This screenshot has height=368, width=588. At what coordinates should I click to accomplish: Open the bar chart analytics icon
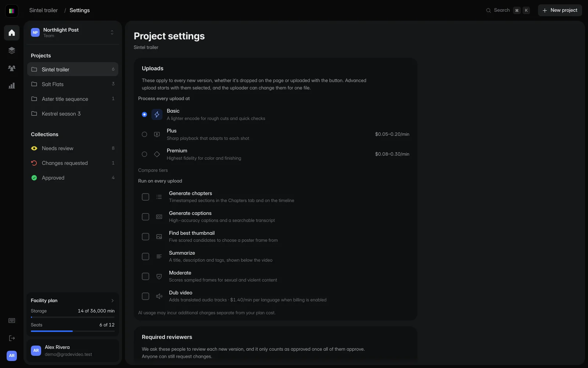[12, 86]
